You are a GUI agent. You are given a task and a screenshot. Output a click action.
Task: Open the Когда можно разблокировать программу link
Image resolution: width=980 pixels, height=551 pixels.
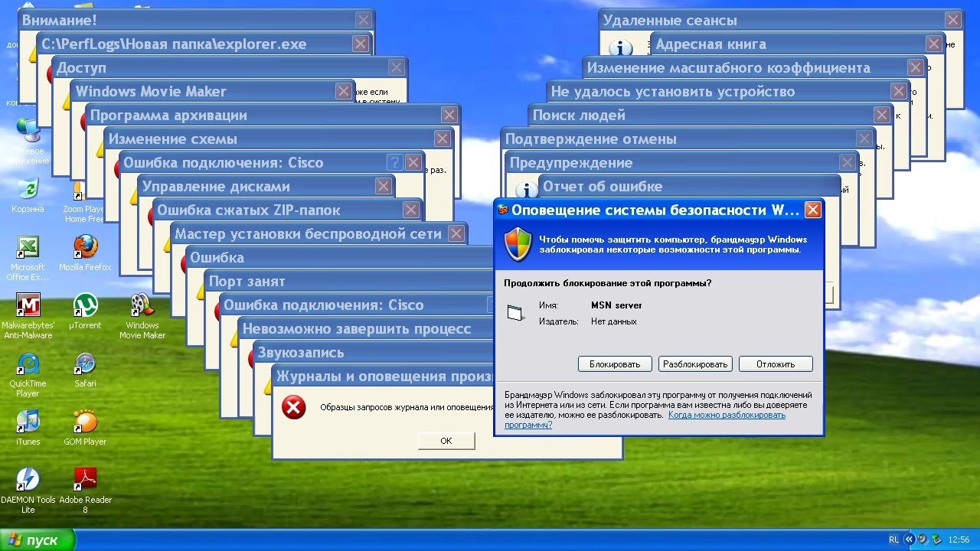point(727,415)
